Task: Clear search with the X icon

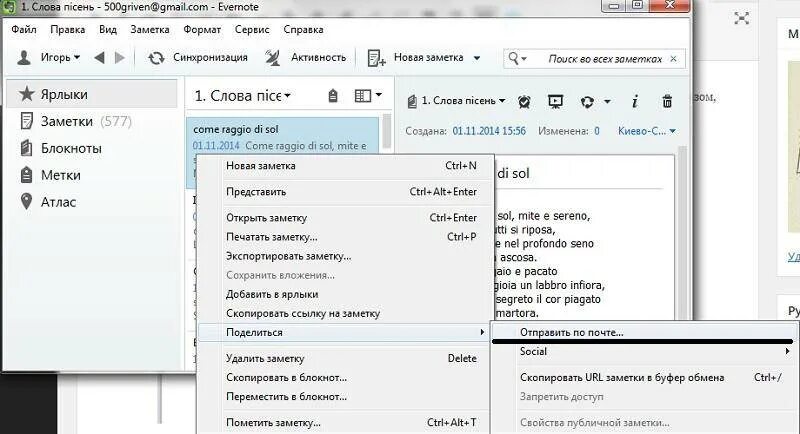Action: coord(673,59)
